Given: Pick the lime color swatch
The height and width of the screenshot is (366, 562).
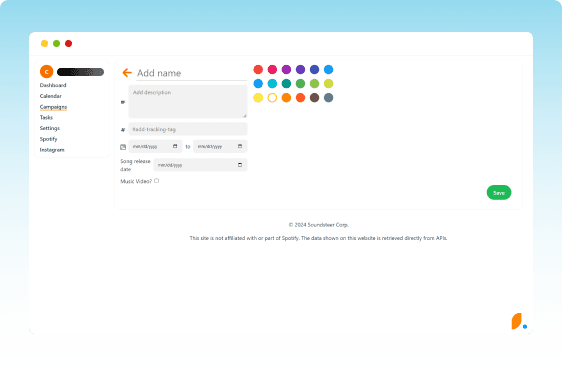Looking at the screenshot, I should [328, 84].
